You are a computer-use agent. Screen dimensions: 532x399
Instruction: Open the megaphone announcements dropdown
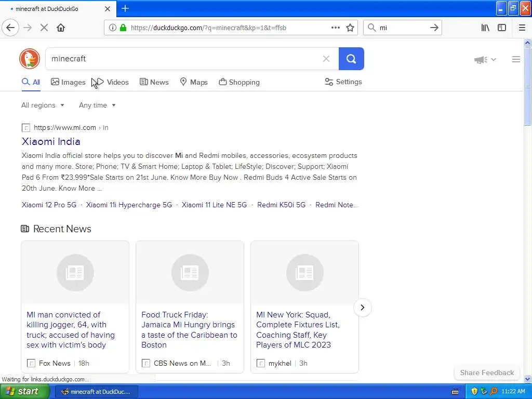tap(485, 60)
